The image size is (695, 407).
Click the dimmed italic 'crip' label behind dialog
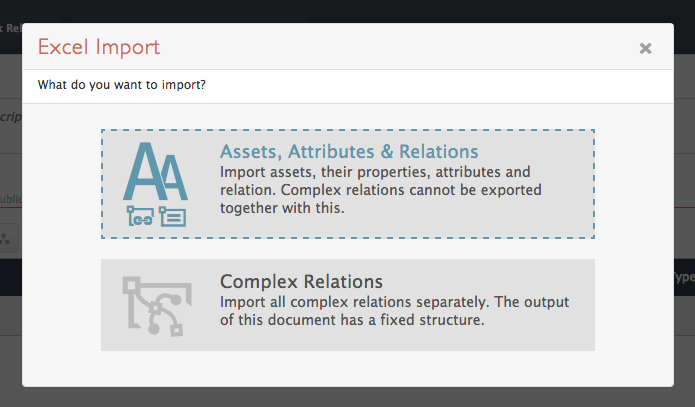(x=11, y=117)
